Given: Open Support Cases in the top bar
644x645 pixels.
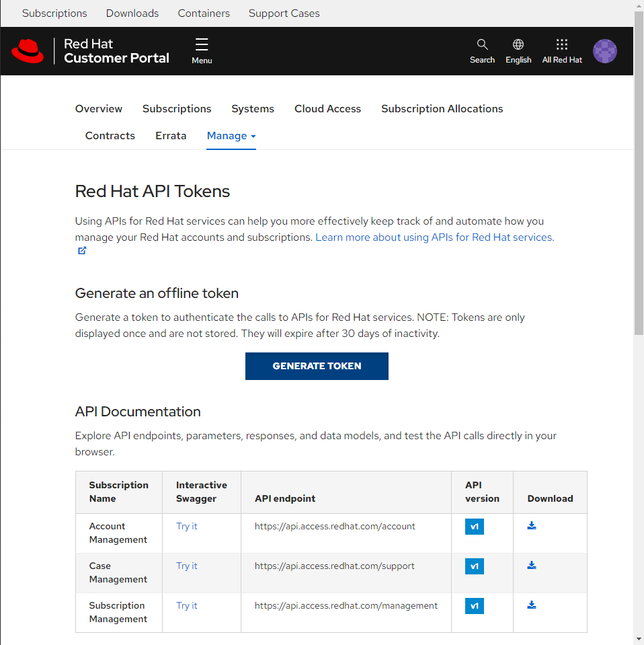Looking at the screenshot, I should 284,13.
